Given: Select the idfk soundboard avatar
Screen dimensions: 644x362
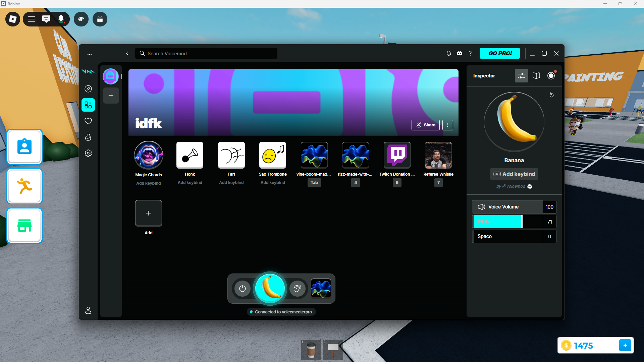Looking at the screenshot, I should point(111,76).
